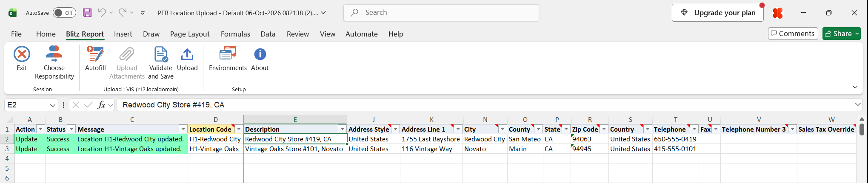Click Validate and Save
The width and height of the screenshot is (868, 183).
(161, 62)
